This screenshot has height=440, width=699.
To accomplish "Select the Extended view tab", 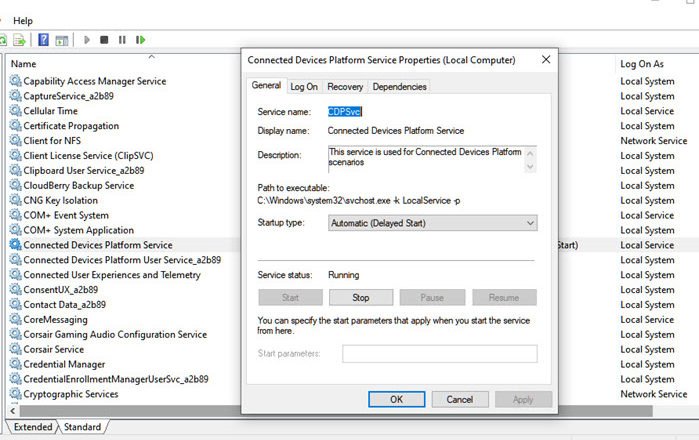I will click(32, 427).
